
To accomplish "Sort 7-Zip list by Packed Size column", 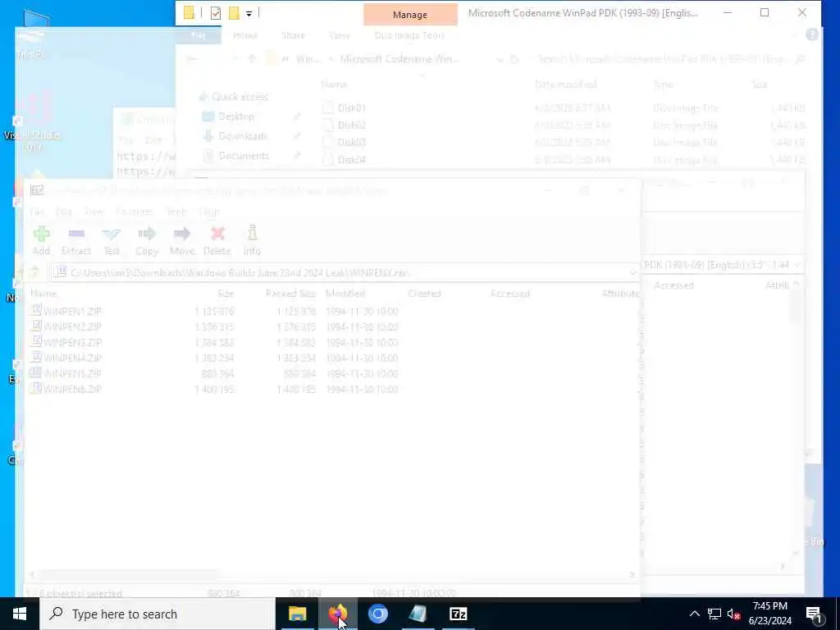I will coord(290,293).
